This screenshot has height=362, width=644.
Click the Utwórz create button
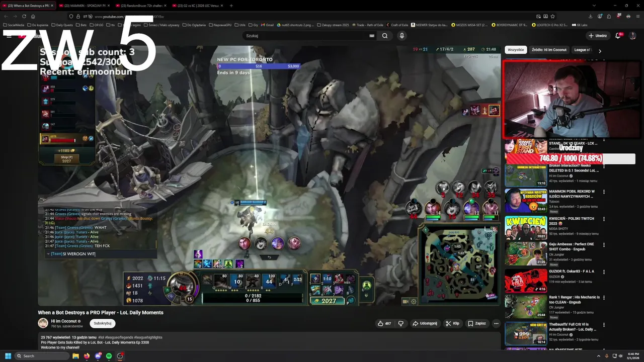[597, 36]
